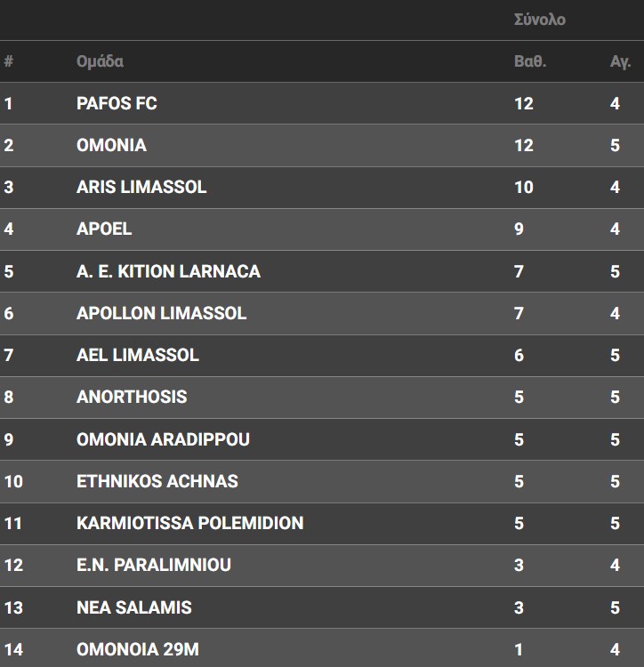Click the # rank column header
This screenshot has width=644, height=667.
point(9,61)
